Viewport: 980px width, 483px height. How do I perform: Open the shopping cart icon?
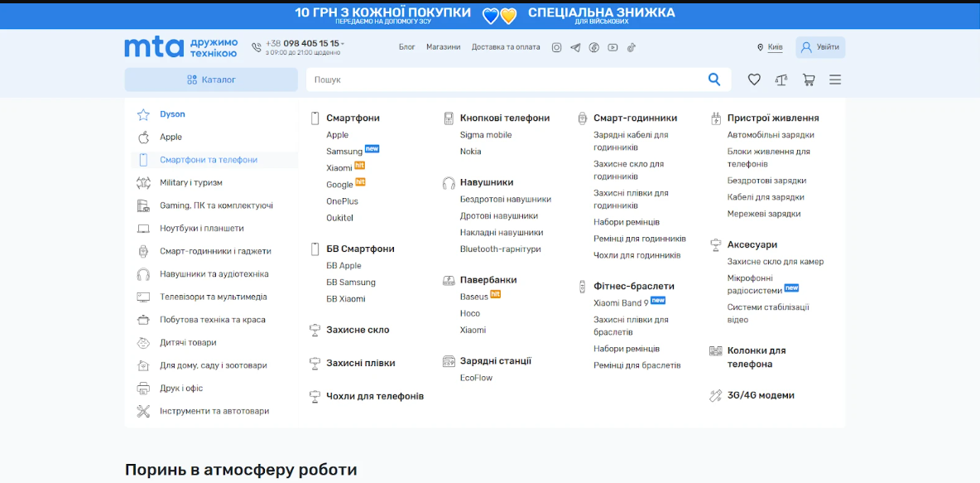[x=809, y=80]
